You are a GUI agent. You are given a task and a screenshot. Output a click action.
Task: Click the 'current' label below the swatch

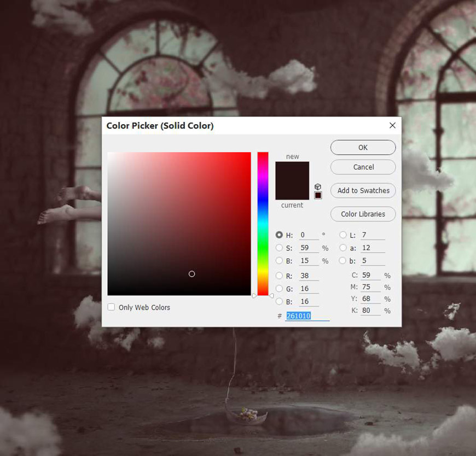coord(292,206)
